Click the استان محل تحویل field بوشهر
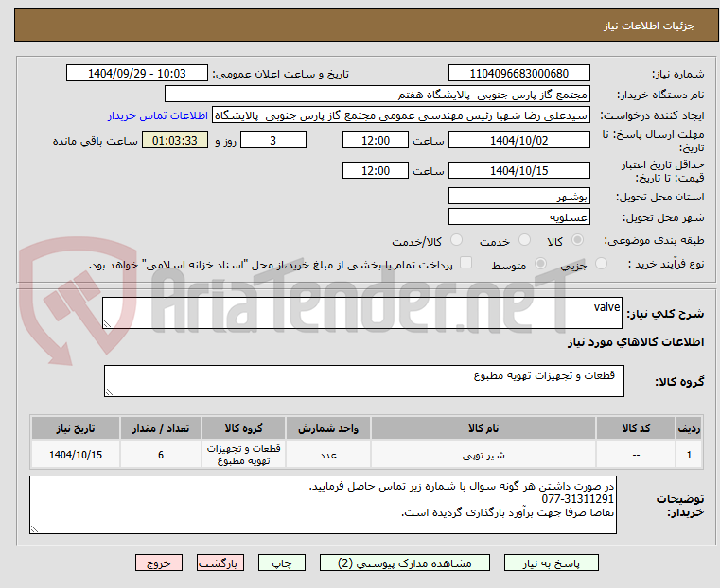The height and width of the screenshot is (588, 720). [x=518, y=197]
